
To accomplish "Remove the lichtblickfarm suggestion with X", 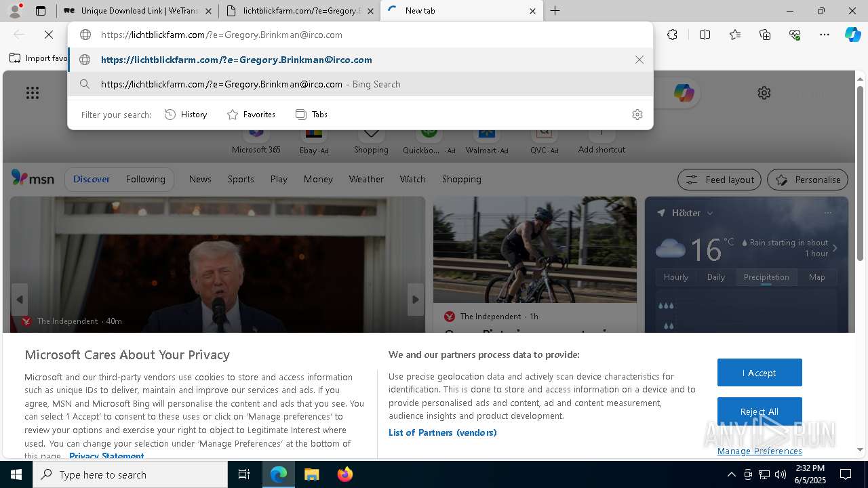I will coord(639,60).
